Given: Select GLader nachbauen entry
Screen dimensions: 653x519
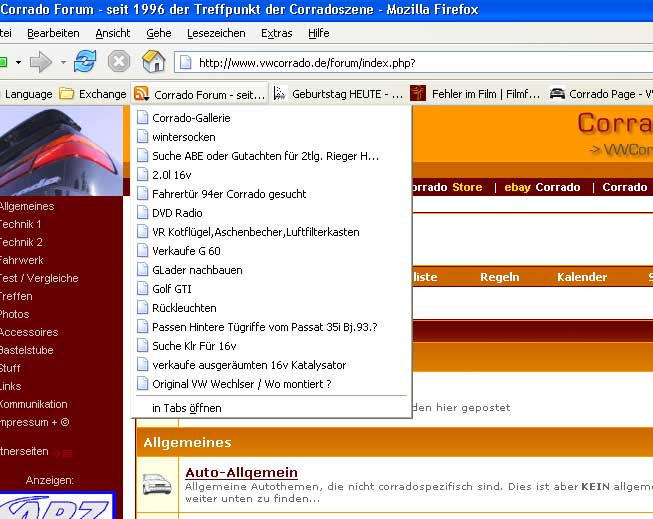Looking at the screenshot, I should tap(271, 270).
